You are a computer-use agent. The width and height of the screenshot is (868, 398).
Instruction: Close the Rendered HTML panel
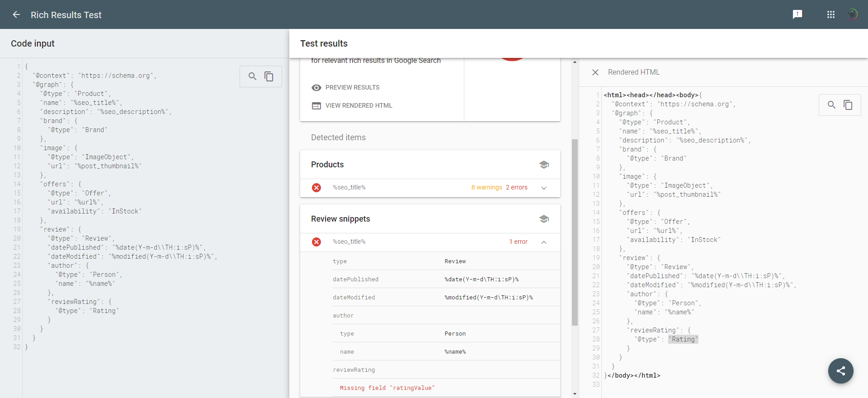[x=595, y=72]
